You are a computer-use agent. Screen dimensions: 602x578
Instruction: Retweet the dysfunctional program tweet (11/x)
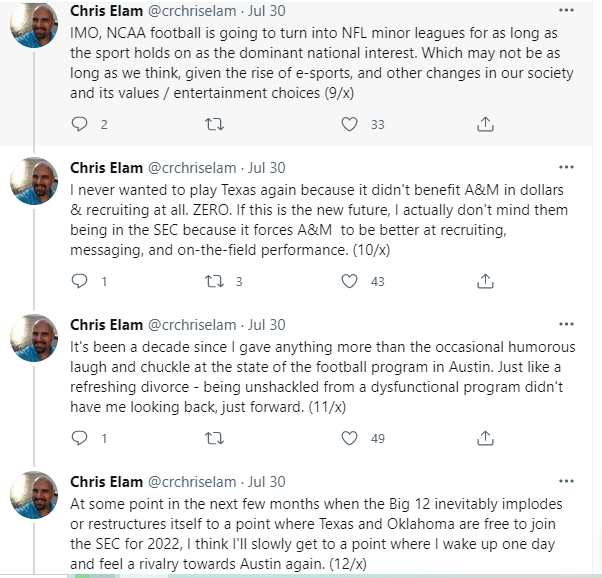[x=213, y=438]
